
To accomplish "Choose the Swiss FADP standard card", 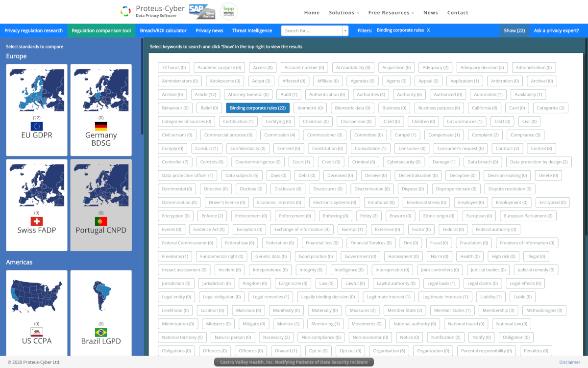I will (37, 205).
